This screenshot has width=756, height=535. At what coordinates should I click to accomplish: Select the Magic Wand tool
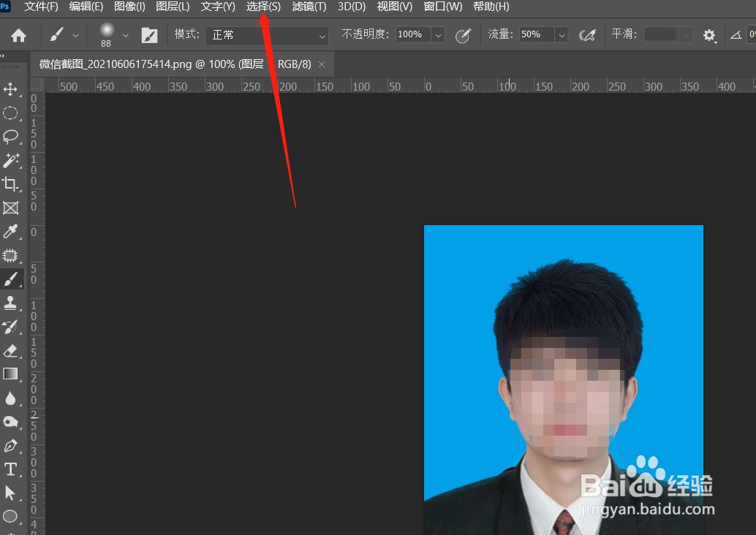(10, 161)
